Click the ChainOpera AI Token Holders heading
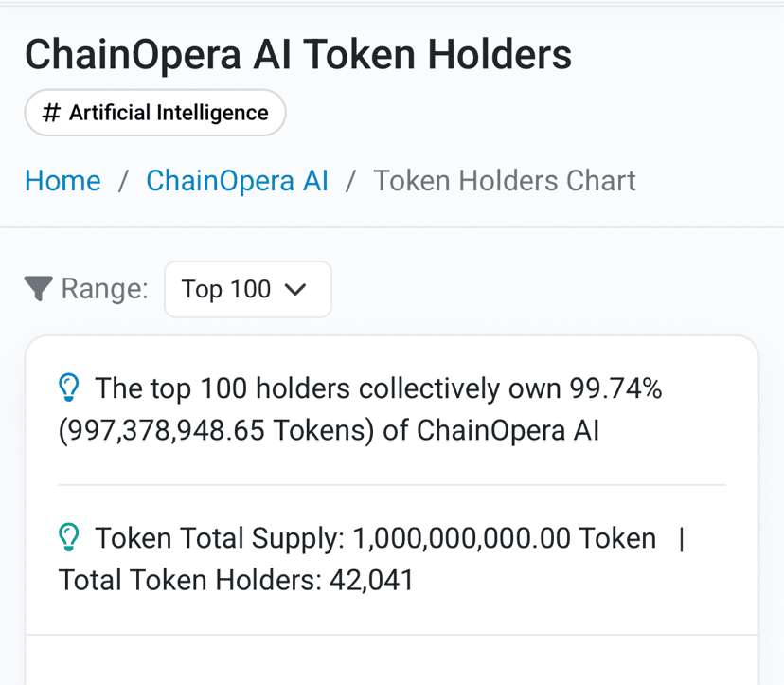 tap(298, 55)
